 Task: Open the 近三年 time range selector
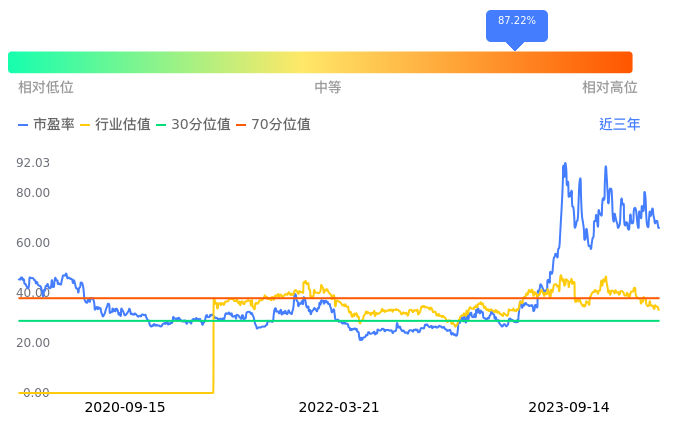pos(619,125)
